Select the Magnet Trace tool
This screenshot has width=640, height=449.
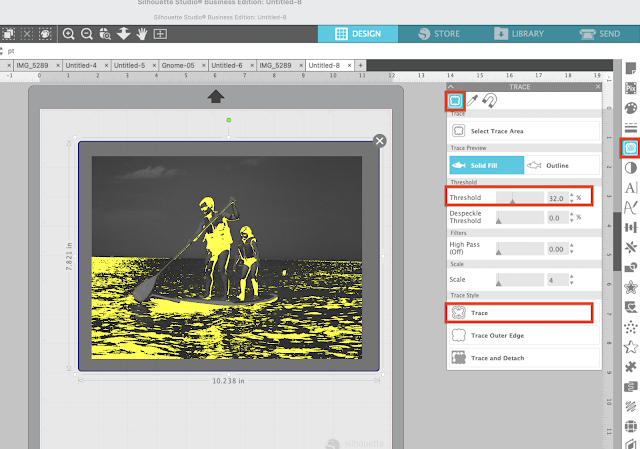489,100
